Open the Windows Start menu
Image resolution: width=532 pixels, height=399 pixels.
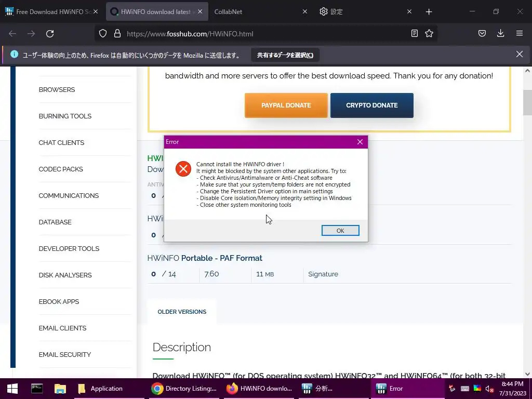point(12,389)
